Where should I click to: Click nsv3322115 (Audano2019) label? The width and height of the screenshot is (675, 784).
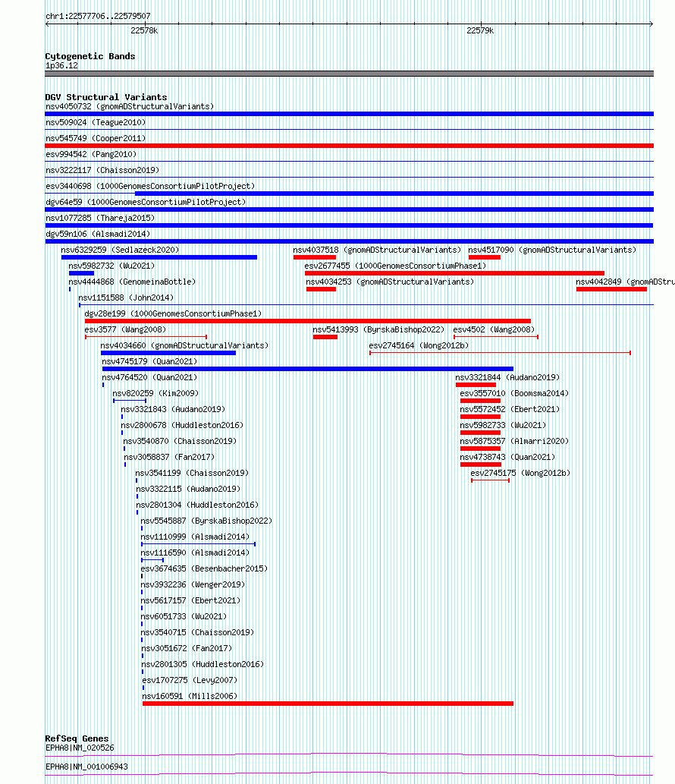click(188, 490)
